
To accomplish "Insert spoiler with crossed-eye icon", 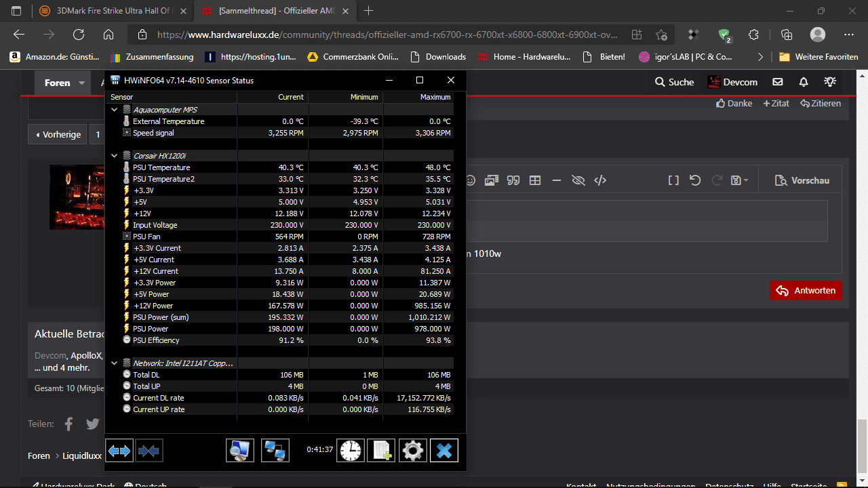I will point(578,180).
